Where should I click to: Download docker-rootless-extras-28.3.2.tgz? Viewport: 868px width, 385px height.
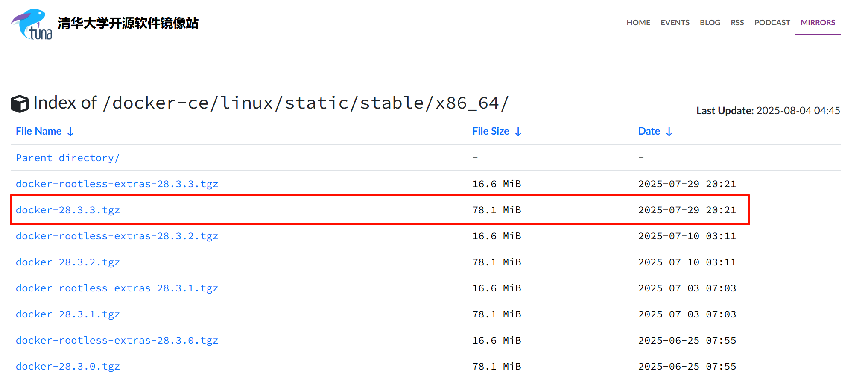pos(117,236)
